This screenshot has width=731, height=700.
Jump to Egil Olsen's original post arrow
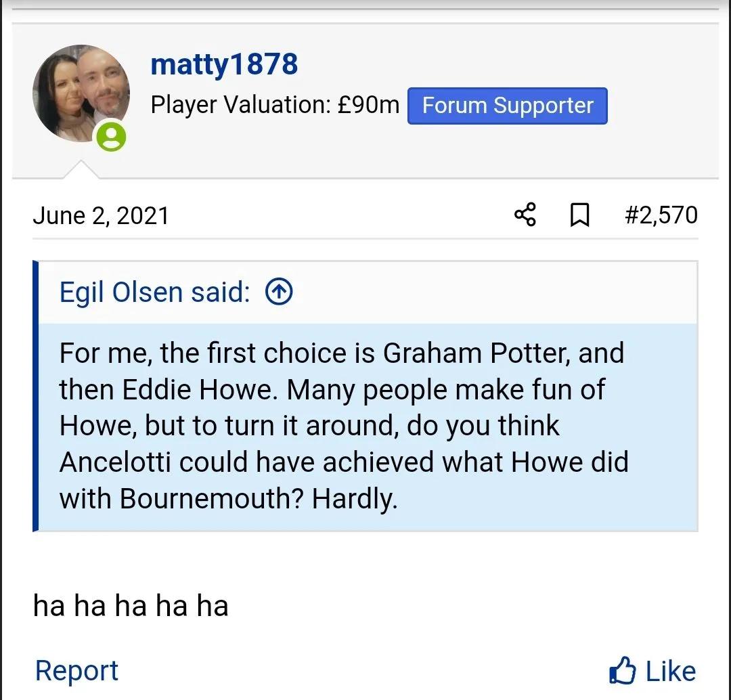pyautogui.click(x=279, y=292)
